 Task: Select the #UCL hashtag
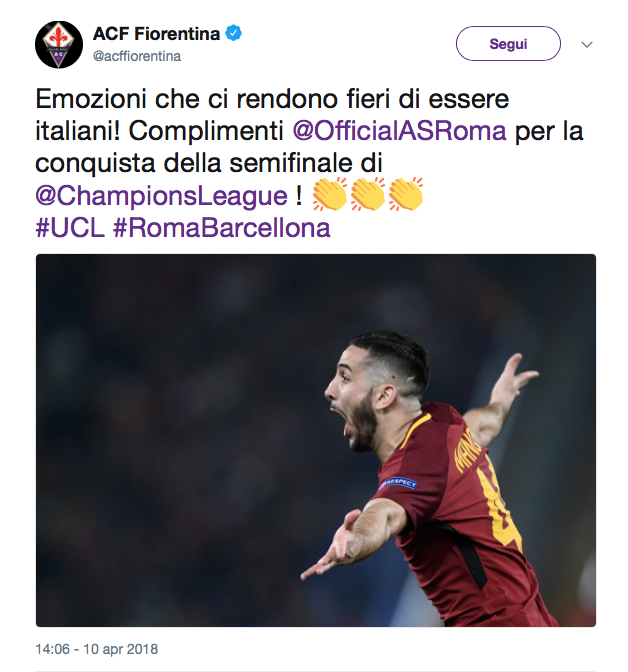[69, 228]
